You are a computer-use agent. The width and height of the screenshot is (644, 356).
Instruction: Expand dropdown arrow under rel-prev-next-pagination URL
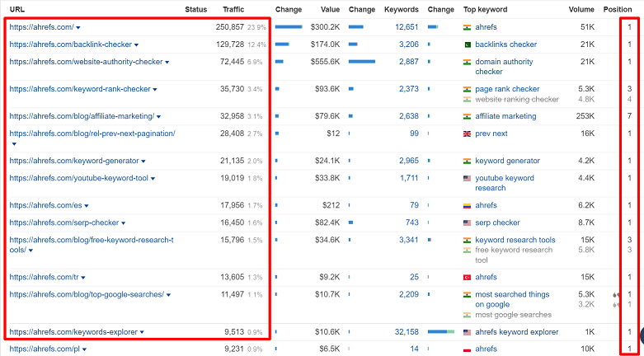[x=14, y=144]
